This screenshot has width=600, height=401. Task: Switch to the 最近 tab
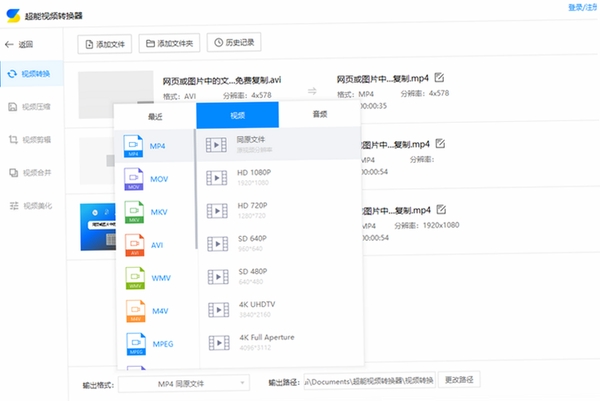155,116
